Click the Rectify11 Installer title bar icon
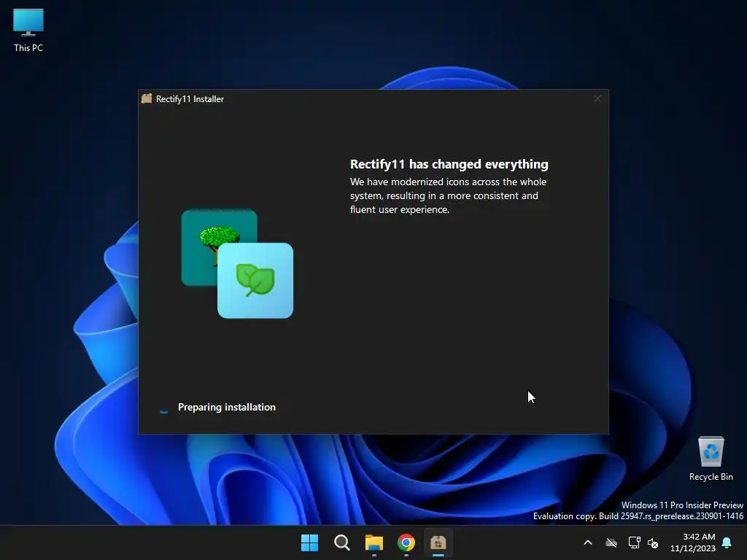This screenshot has width=747, height=560. pyautogui.click(x=147, y=98)
